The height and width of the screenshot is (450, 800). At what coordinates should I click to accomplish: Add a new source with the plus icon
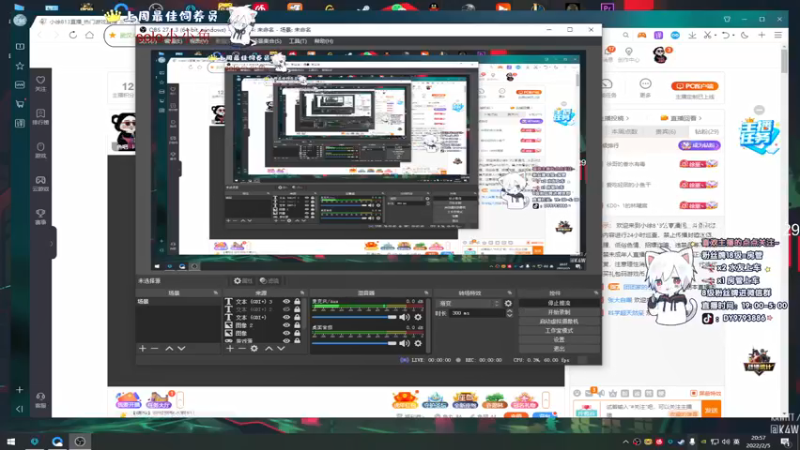pos(230,348)
